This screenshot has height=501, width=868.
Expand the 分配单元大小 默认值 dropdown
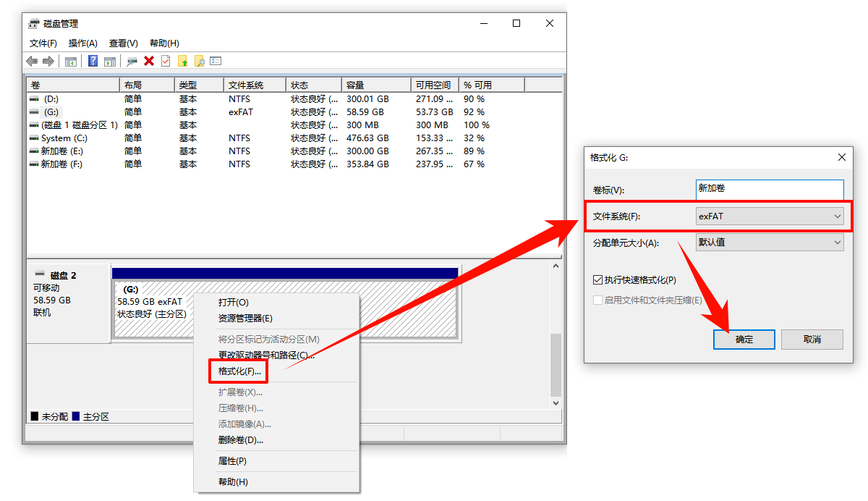(x=770, y=243)
